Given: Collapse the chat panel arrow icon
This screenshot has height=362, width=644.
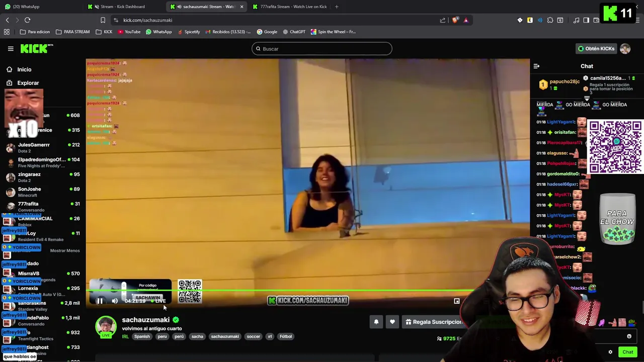Looking at the screenshot, I should [x=536, y=66].
